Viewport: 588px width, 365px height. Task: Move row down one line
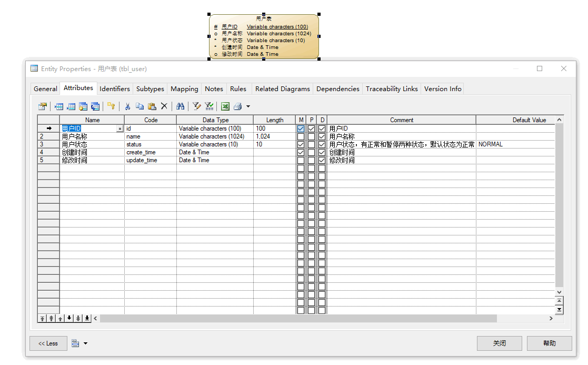(69, 319)
